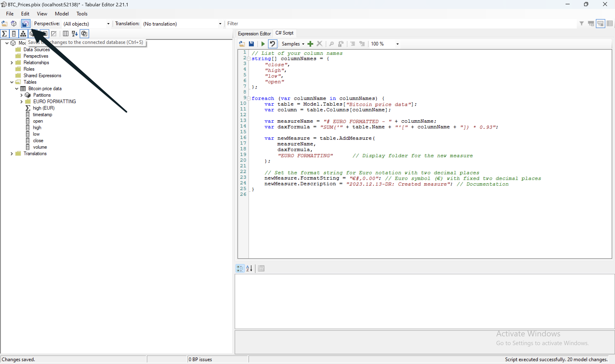Image resolution: width=615 pixels, height=364 pixels.
Task: Open the Model menu
Action: (62, 14)
